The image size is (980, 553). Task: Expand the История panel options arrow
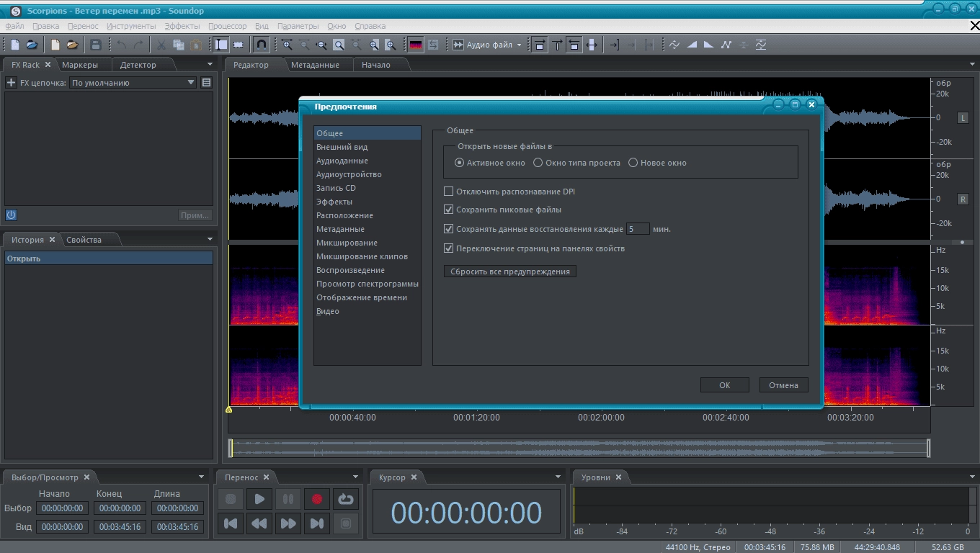pos(210,240)
